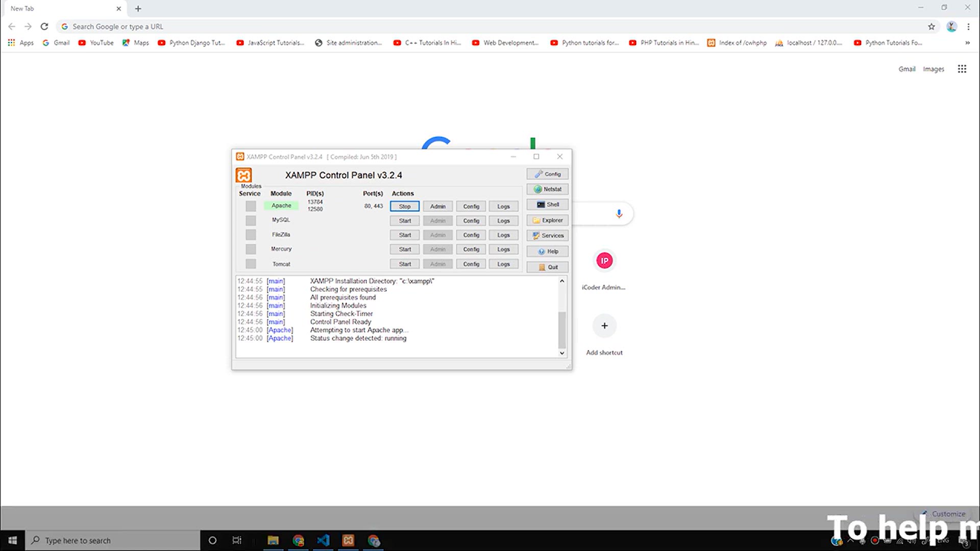Open Python Django Tut bookmark
The width and height of the screenshot is (980, 551).
[x=191, y=43]
